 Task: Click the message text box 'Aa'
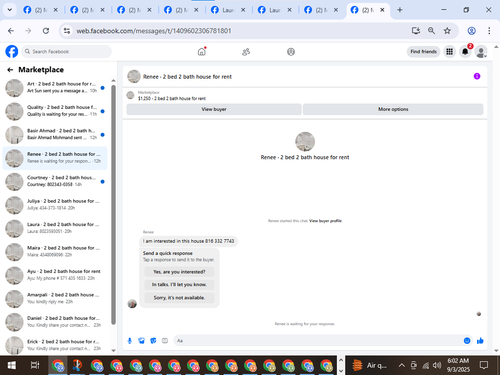point(317,341)
